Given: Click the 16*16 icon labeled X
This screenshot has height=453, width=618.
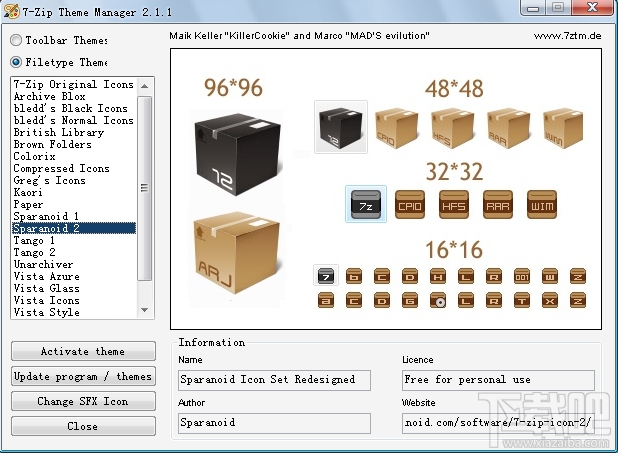Looking at the screenshot, I should [550, 300].
